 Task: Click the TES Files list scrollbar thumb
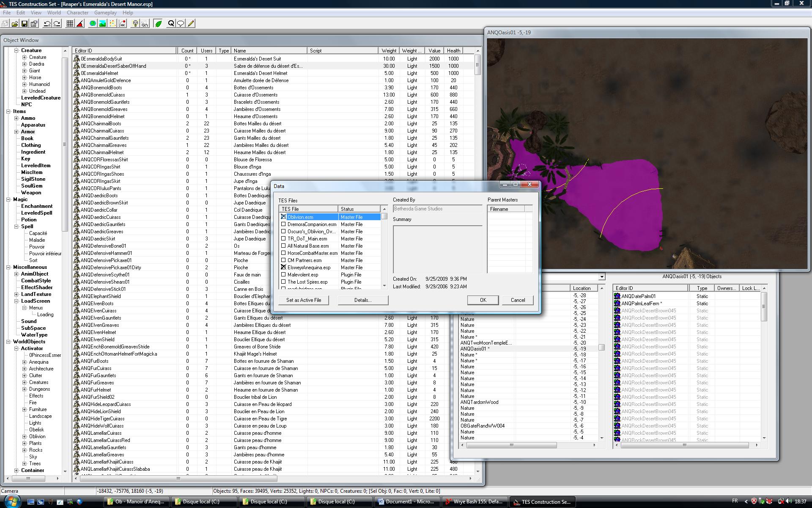tap(384, 216)
